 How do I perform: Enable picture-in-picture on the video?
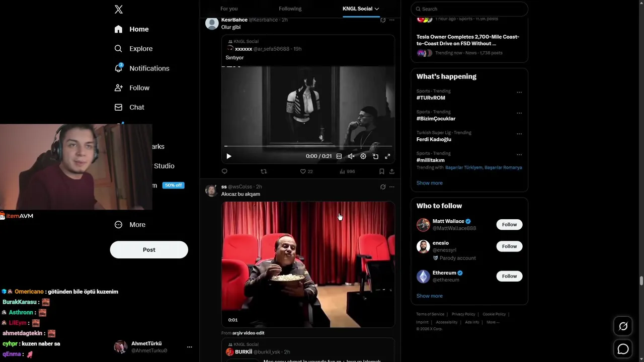tap(375, 156)
